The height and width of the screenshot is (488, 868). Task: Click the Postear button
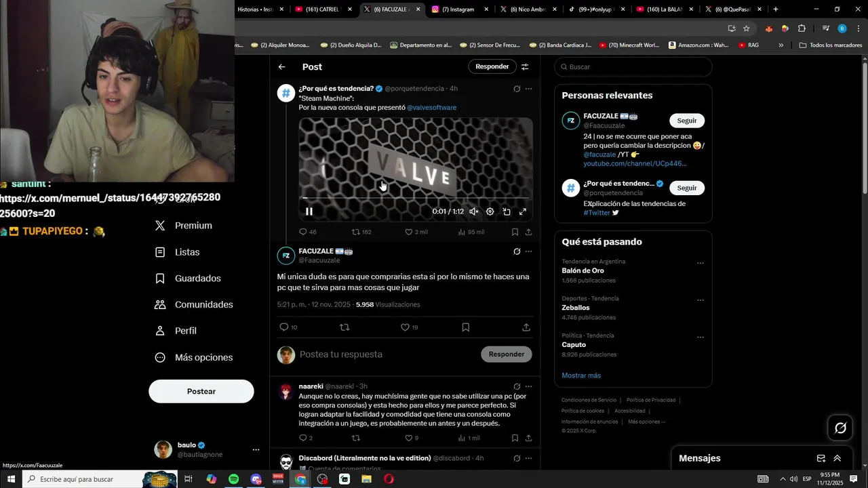point(201,391)
